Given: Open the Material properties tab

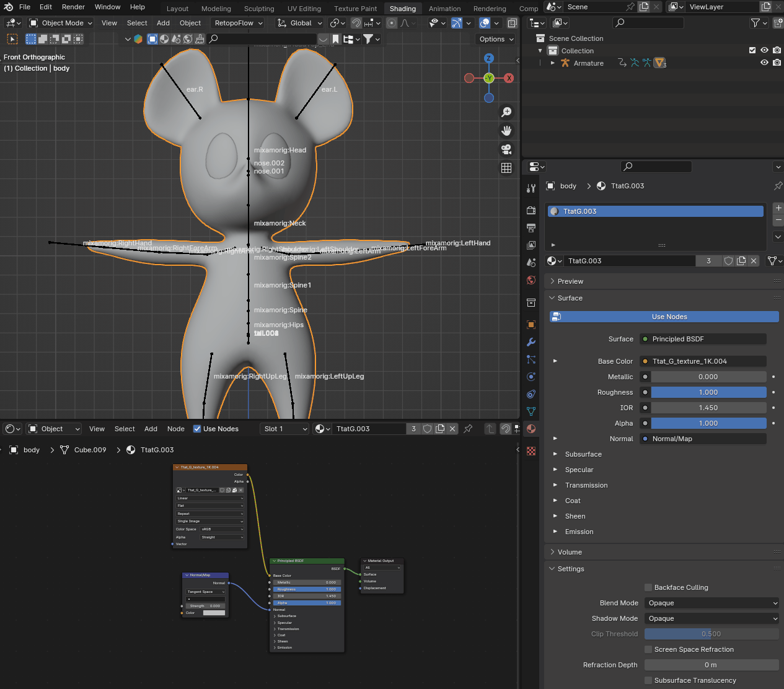Looking at the screenshot, I should [531, 429].
